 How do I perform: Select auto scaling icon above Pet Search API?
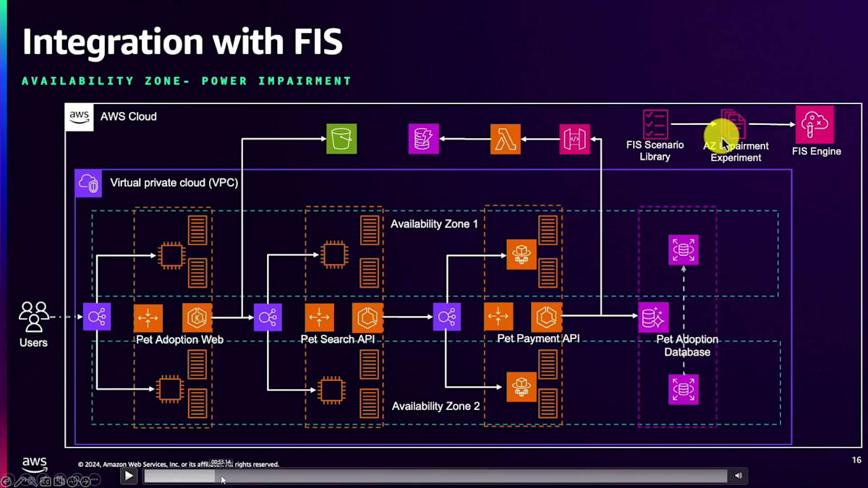click(x=320, y=317)
